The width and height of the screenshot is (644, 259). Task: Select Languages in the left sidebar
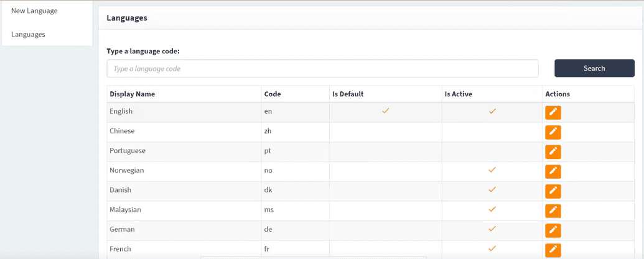(28, 34)
